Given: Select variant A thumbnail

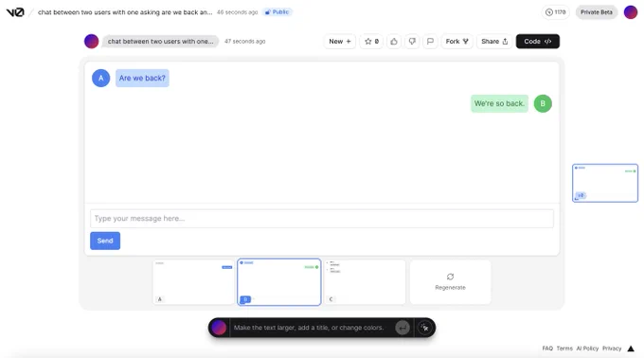Looking at the screenshot, I should pyautogui.click(x=193, y=282).
